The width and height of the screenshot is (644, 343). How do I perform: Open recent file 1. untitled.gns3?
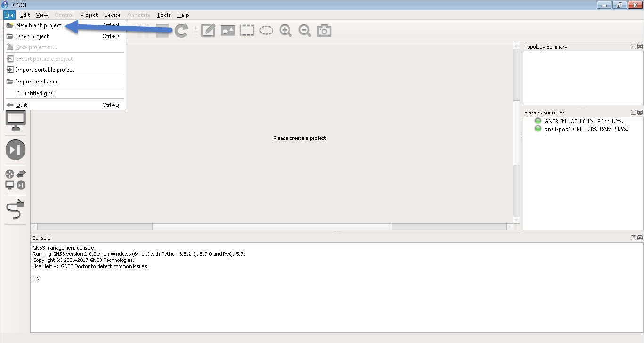click(x=65, y=93)
